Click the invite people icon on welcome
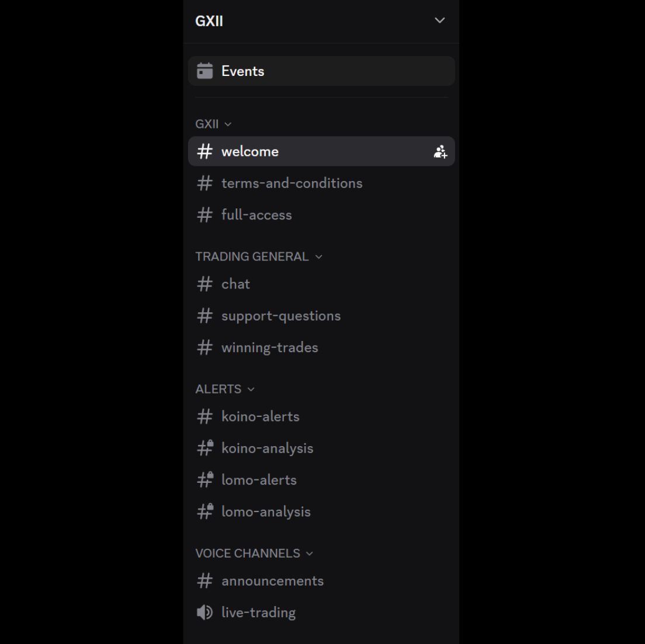 click(x=440, y=152)
